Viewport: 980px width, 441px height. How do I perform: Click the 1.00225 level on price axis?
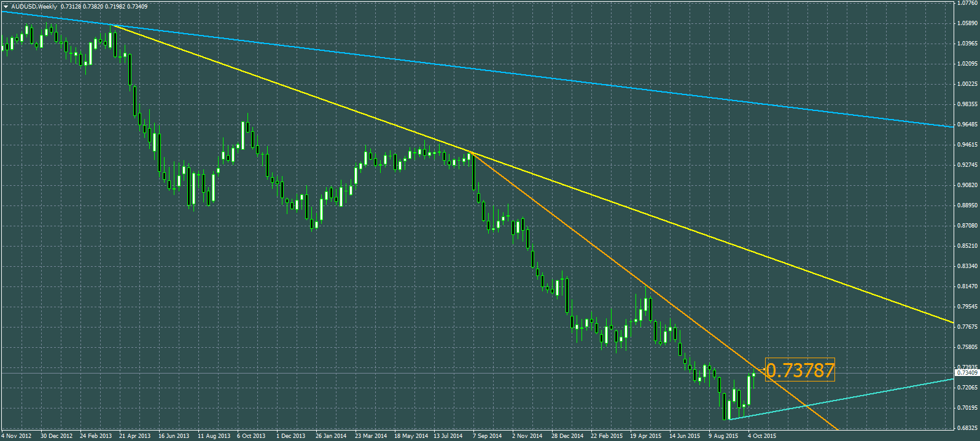click(x=967, y=84)
